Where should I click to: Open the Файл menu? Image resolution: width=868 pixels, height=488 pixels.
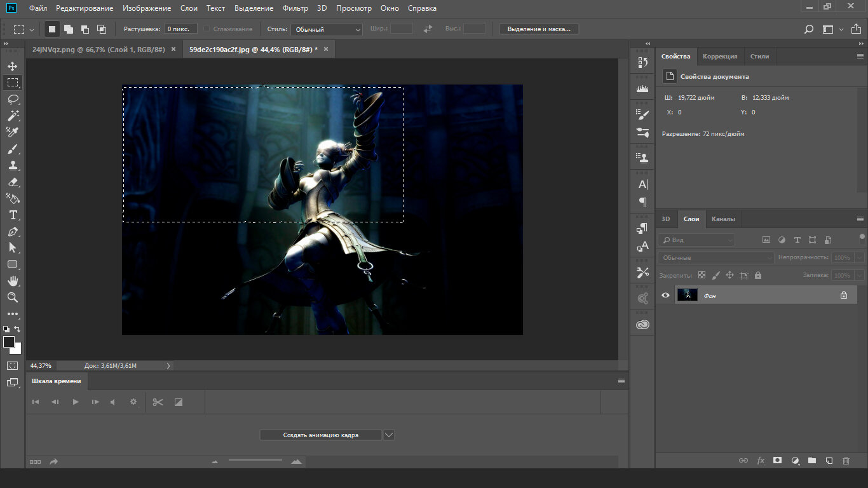[x=38, y=8]
